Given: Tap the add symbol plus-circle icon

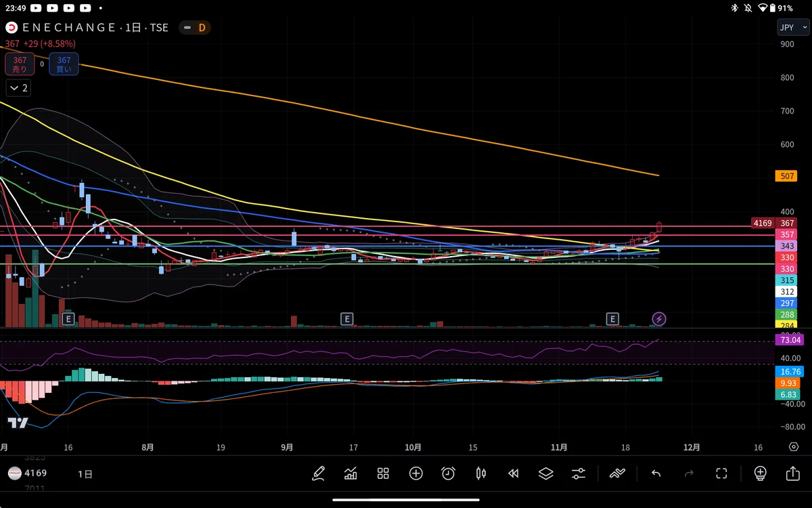Looking at the screenshot, I should click(x=415, y=473).
